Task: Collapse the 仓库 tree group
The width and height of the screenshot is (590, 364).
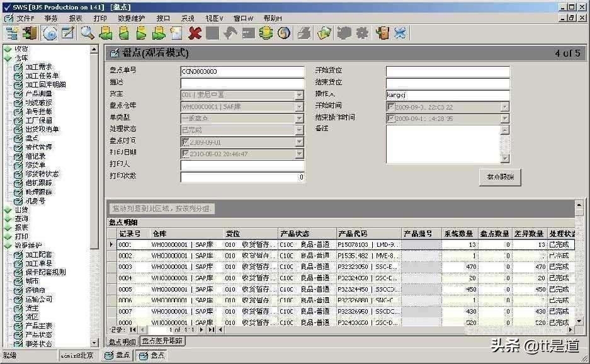Action: 8,59
